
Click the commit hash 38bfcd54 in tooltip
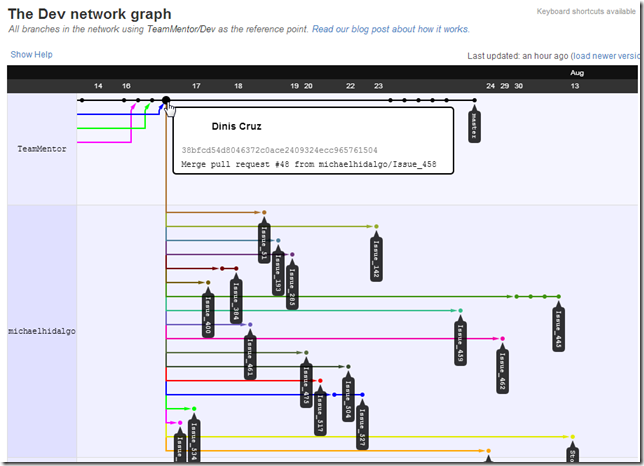pyautogui.click(x=279, y=149)
